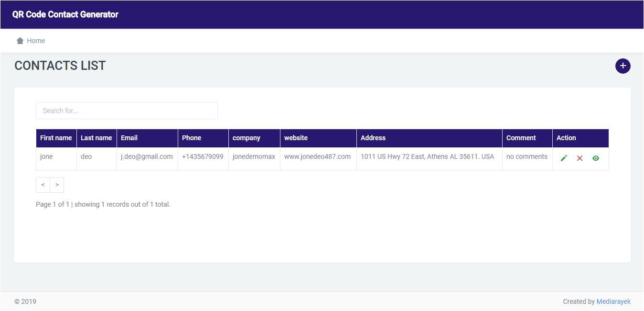Click the Email column header
The width and height of the screenshot is (644, 311).
[x=147, y=138]
